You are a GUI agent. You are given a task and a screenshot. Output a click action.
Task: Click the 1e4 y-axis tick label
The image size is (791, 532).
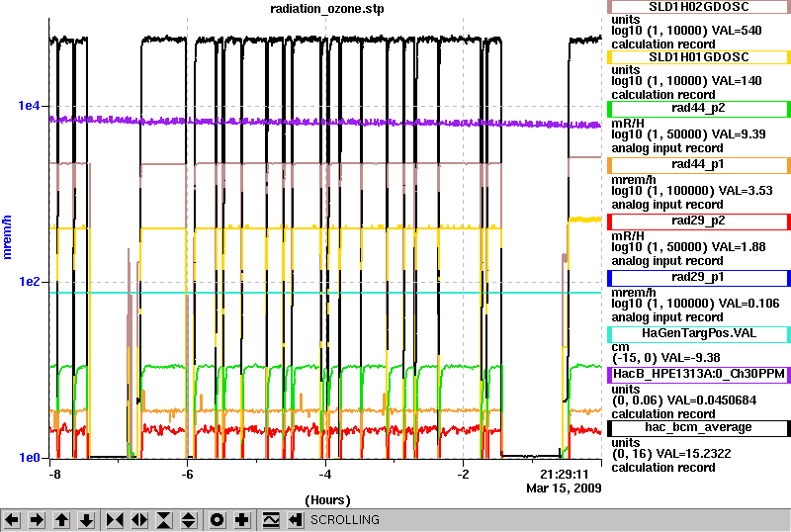pos(29,106)
